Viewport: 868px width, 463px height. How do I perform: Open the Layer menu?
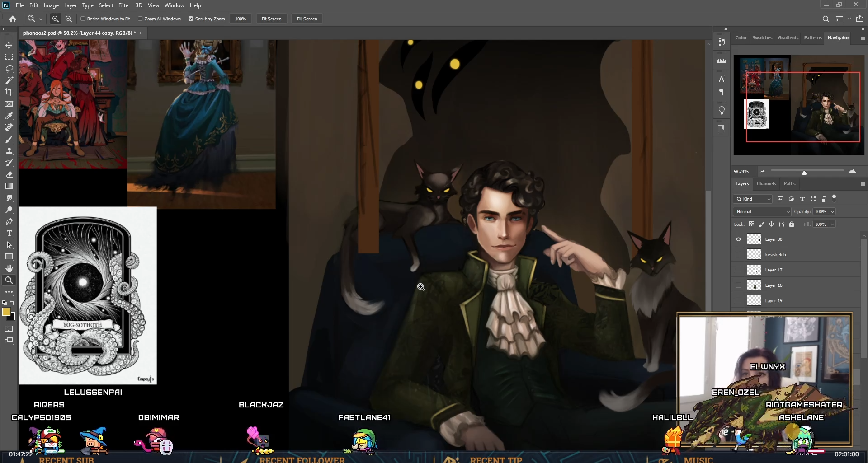coord(70,5)
